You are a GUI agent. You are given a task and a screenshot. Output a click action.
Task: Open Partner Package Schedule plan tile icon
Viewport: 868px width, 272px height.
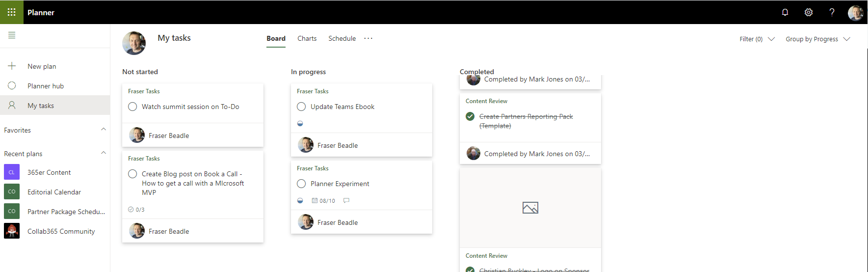(12, 211)
